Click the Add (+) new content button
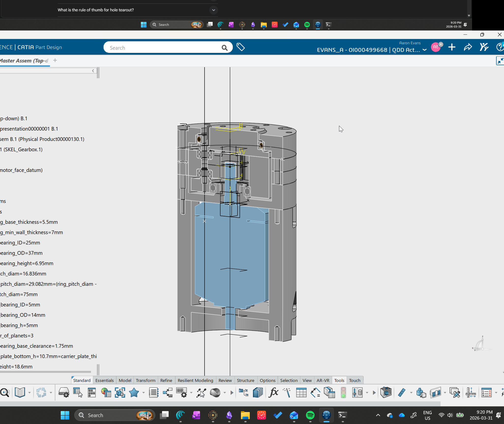This screenshot has height=424, width=504. [x=452, y=47]
